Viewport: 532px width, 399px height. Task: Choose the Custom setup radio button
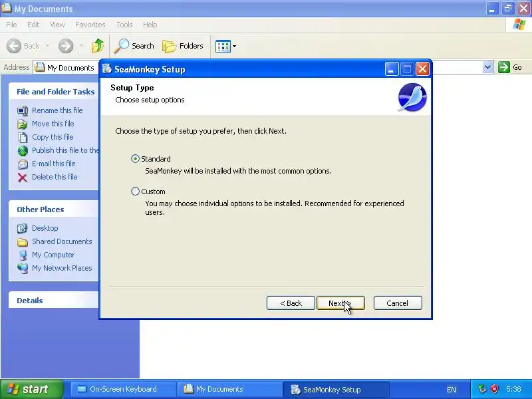(135, 192)
